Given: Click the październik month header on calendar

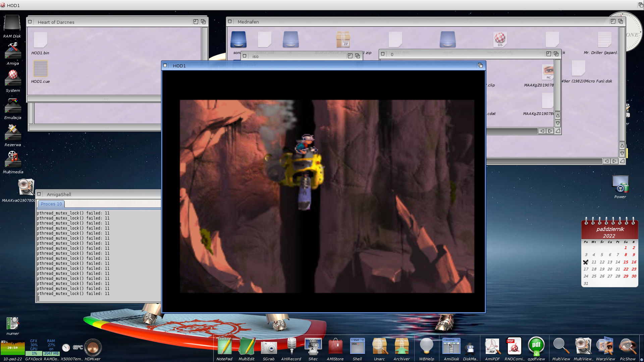Looking at the screenshot, I should point(610,229).
